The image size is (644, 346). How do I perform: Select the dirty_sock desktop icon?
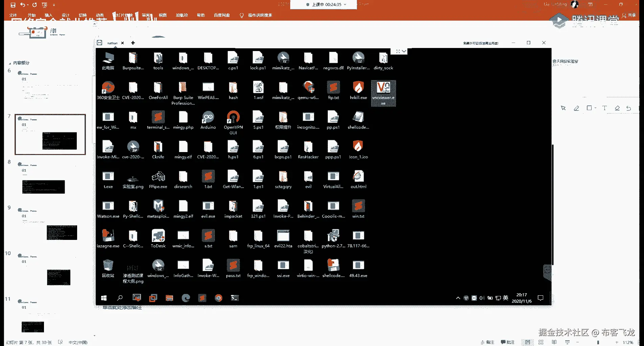pyautogui.click(x=383, y=61)
